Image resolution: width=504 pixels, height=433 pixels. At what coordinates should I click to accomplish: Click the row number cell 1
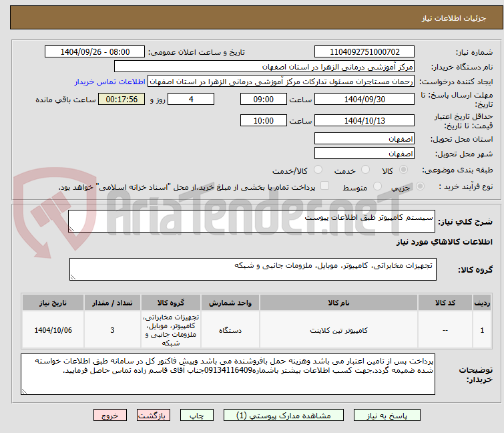point(482,330)
